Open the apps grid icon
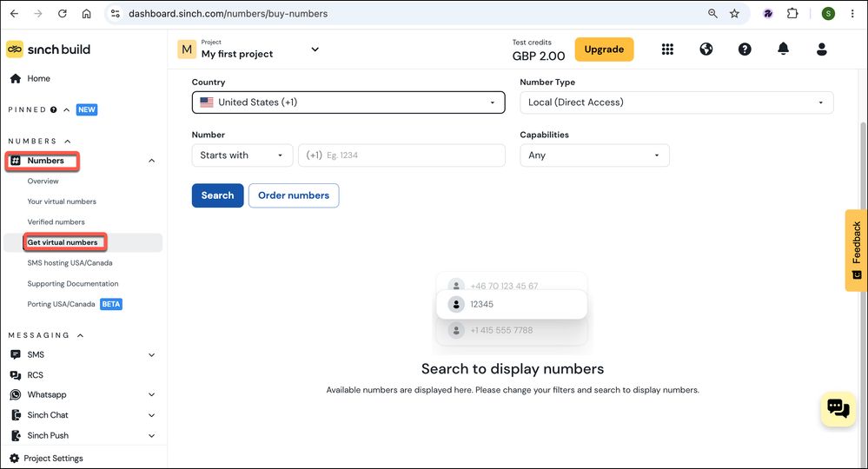Image resolution: width=868 pixels, height=469 pixels. tap(667, 50)
